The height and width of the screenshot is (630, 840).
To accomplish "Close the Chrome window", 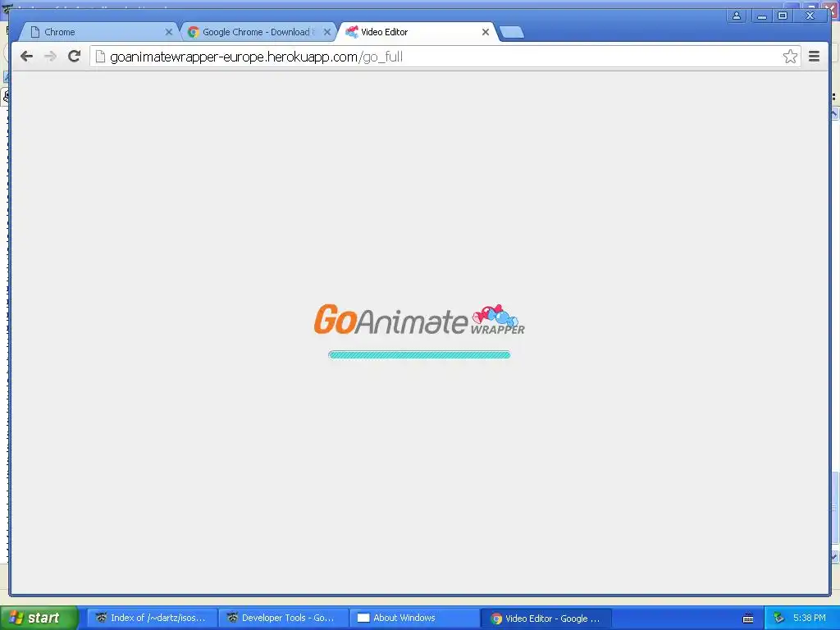I will tap(810, 16).
